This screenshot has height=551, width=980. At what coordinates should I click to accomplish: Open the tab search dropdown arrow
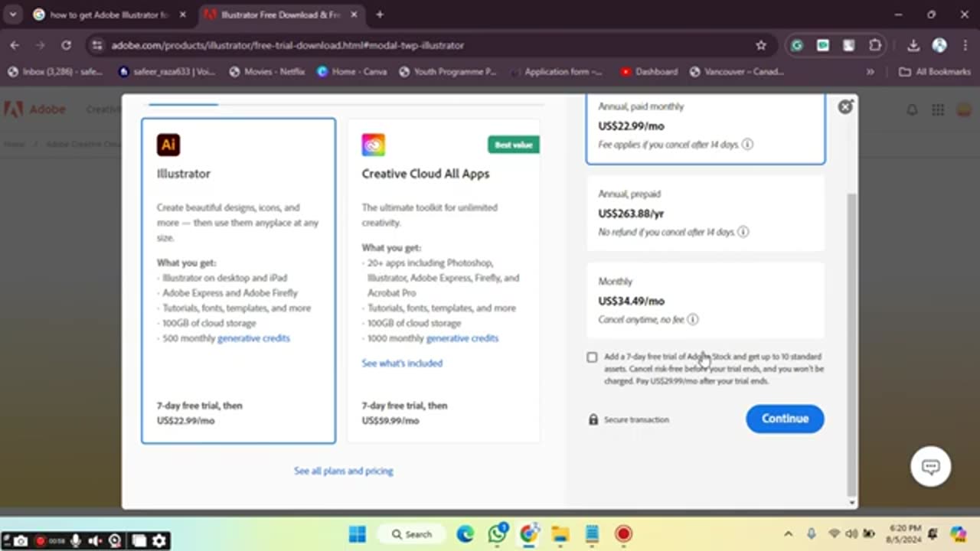tap(13, 15)
